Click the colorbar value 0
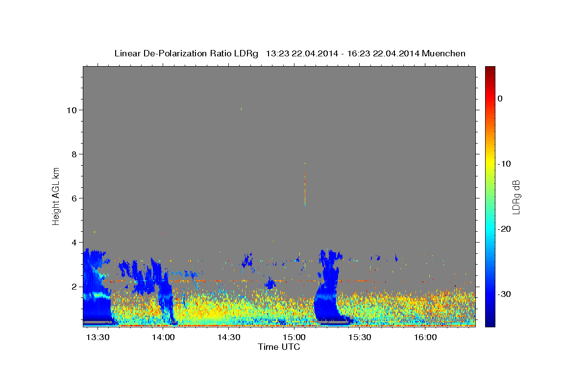The width and height of the screenshot is (588, 392). pyautogui.click(x=500, y=98)
